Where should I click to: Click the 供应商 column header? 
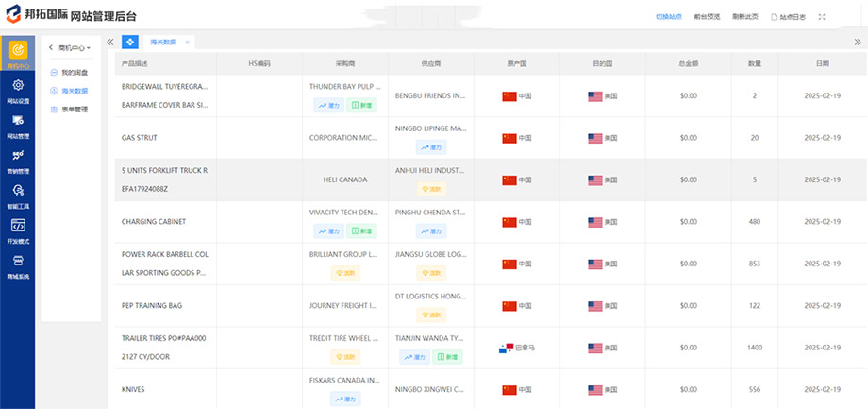(x=431, y=63)
